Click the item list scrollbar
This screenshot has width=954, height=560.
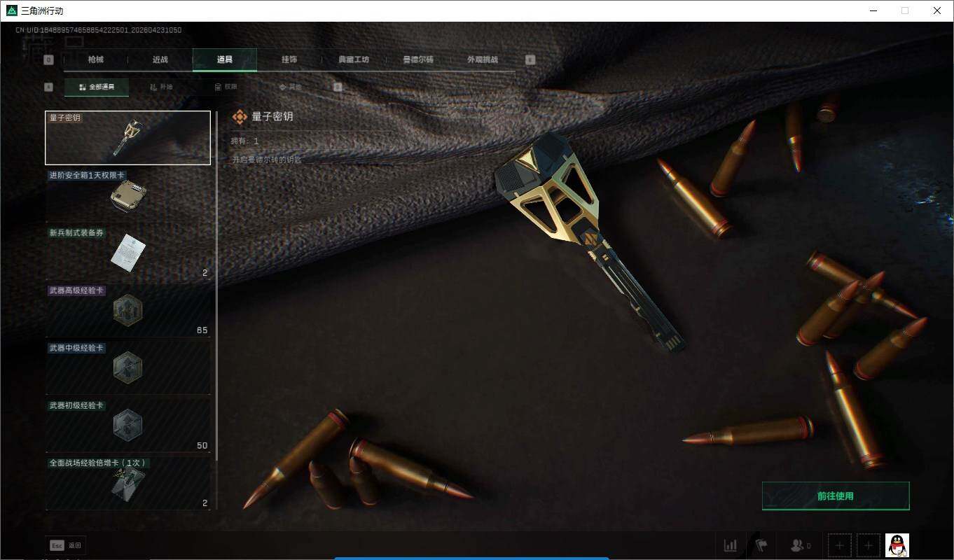pyautogui.click(x=216, y=286)
